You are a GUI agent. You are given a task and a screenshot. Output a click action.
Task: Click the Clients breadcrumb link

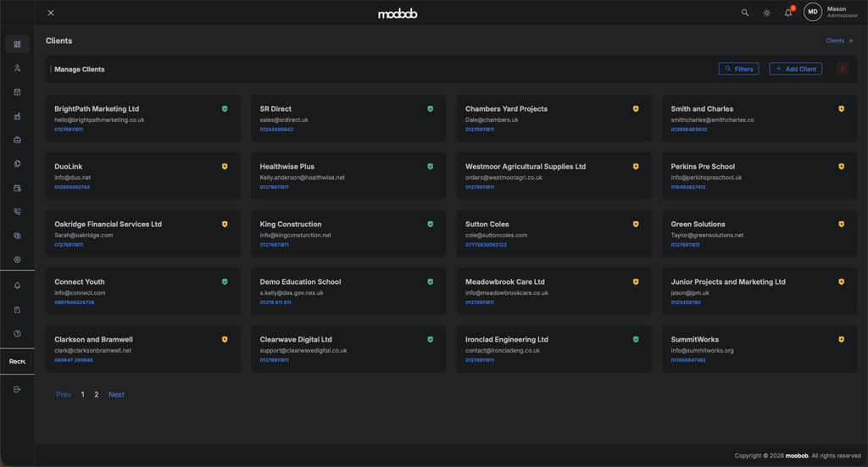coord(835,41)
